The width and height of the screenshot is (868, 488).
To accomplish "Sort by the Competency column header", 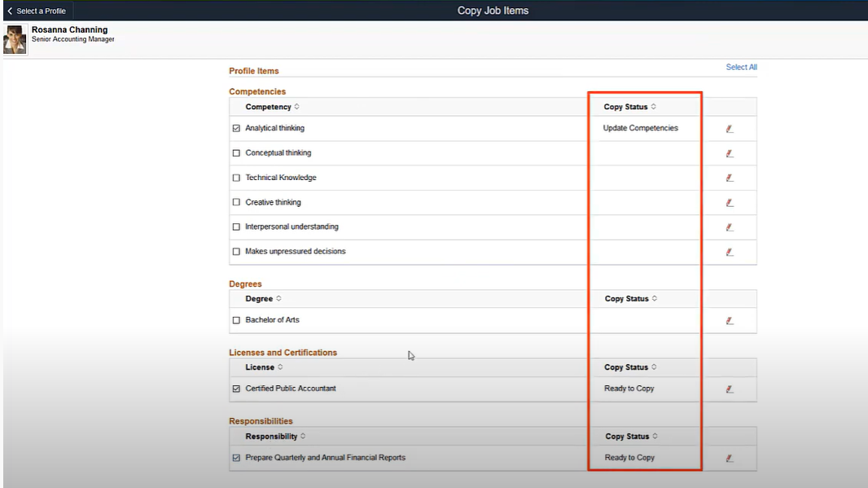I will [x=272, y=107].
